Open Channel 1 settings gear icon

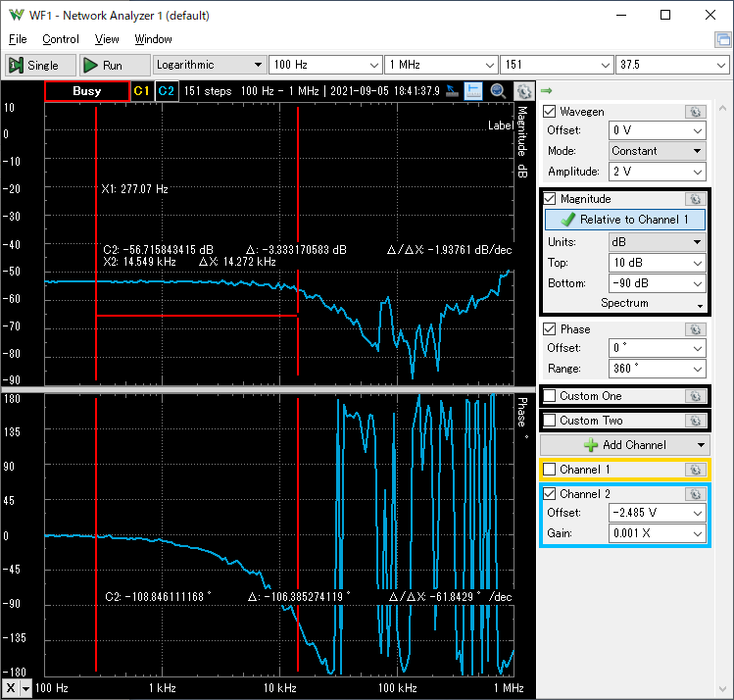696,470
